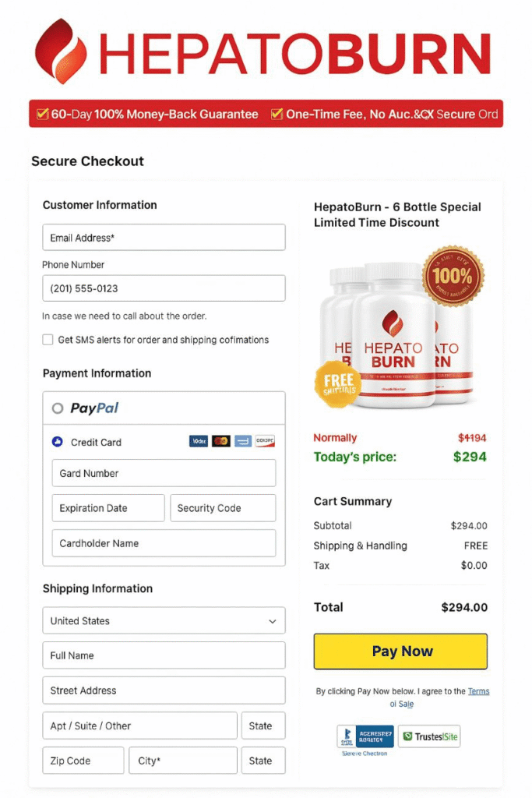
Task: Click the checkmark beside One-Time Fee
Action: (276, 114)
